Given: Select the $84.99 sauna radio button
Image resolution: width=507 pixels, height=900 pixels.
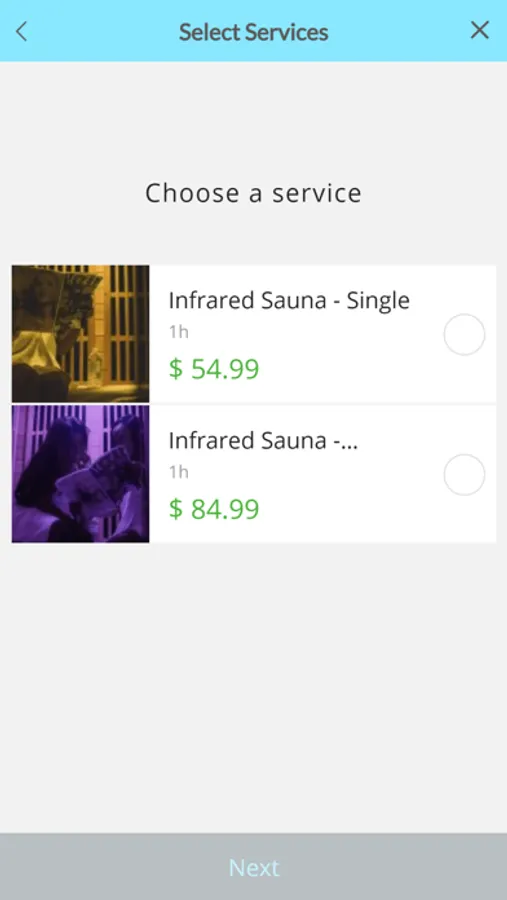Looking at the screenshot, I should coord(464,475).
